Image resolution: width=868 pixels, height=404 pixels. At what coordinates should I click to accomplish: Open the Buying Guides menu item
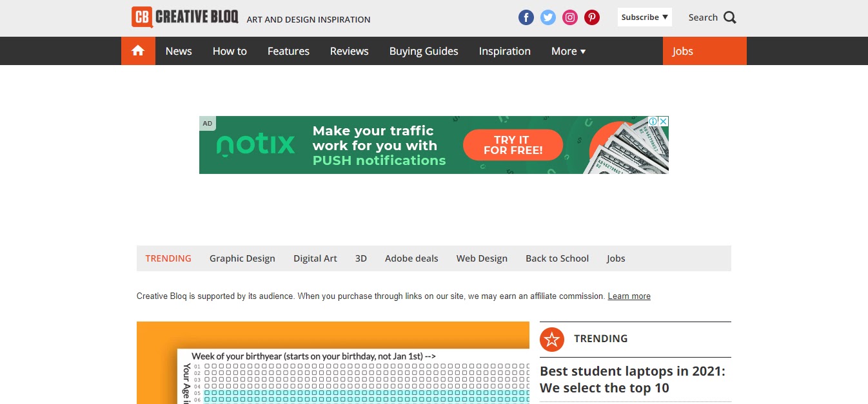click(423, 51)
